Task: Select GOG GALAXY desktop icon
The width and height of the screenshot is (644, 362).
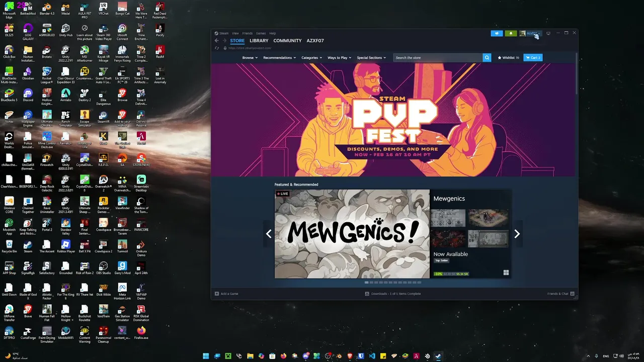Action: tap(28, 31)
